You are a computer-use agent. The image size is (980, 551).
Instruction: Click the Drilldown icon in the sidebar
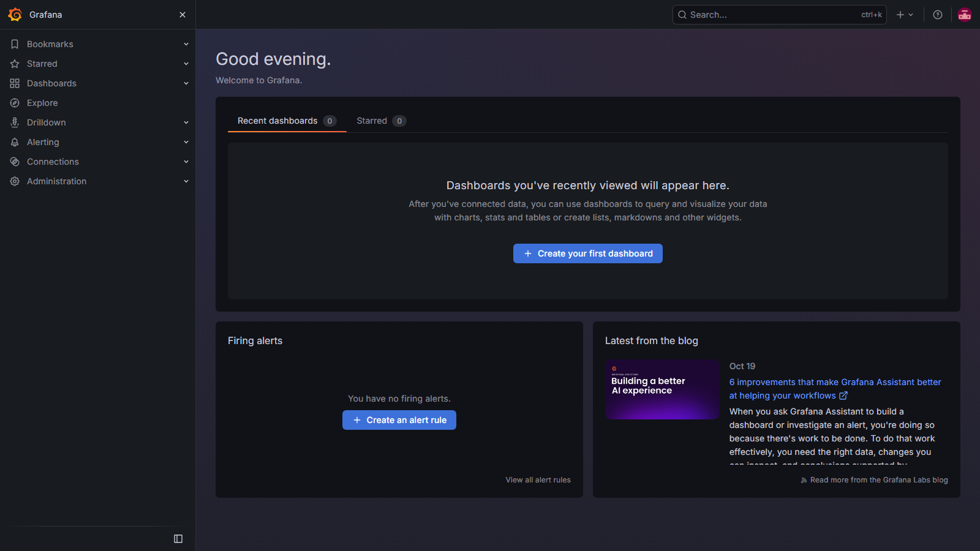15,122
